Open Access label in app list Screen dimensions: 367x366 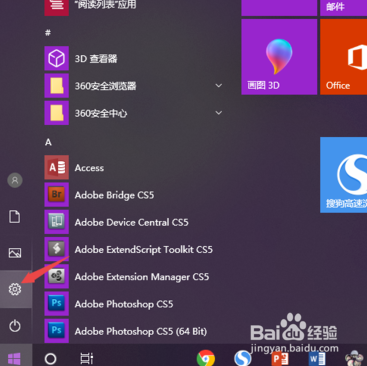[x=89, y=168]
